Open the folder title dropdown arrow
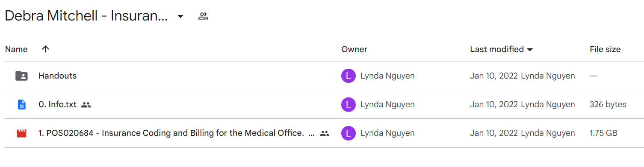 tap(180, 17)
